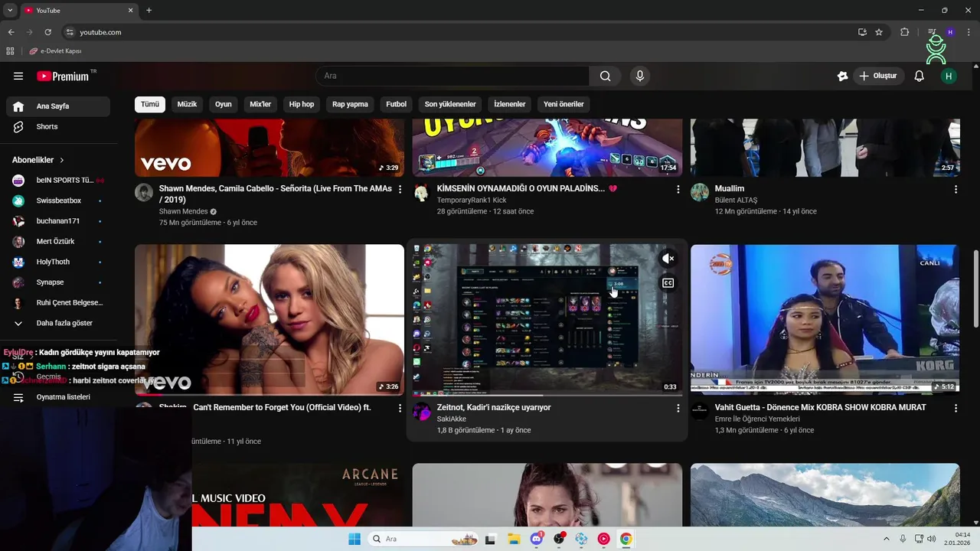This screenshot has width=980, height=551.
Task: Open Bülent ALTAŞ channel avatar
Action: tap(700, 192)
